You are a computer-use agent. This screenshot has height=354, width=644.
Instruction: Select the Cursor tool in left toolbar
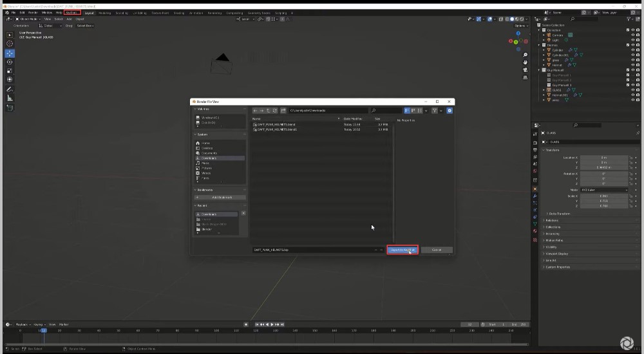point(10,44)
